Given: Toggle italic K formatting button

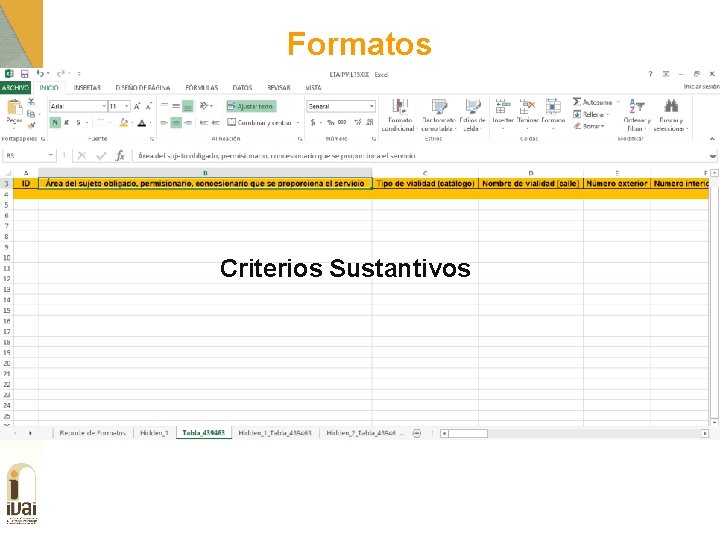Looking at the screenshot, I should (x=67, y=123).
